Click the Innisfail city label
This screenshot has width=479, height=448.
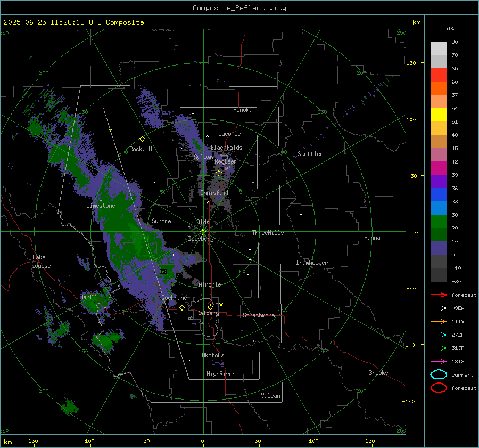pyautogui.click(x=214, y=193)
